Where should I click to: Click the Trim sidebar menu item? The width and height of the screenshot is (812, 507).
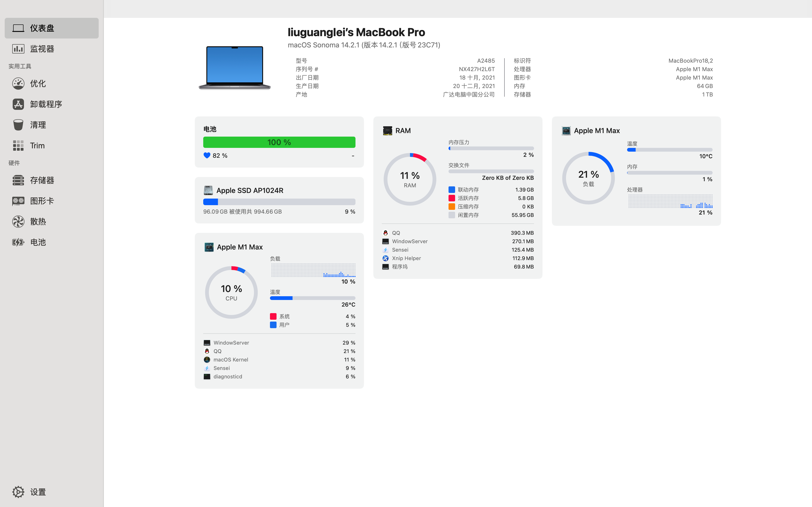(51, 145)
